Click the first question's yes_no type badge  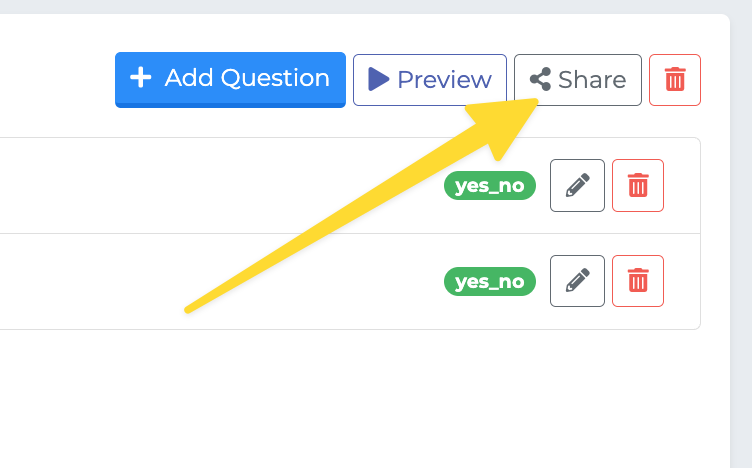point(490,186)
